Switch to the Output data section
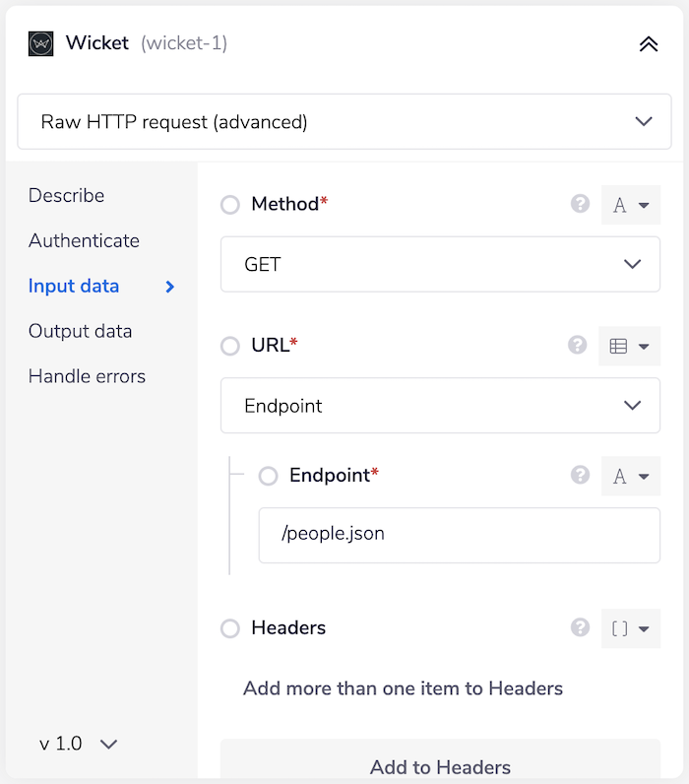This screenshot has height=784, width=689. click(x=80, y=331)
